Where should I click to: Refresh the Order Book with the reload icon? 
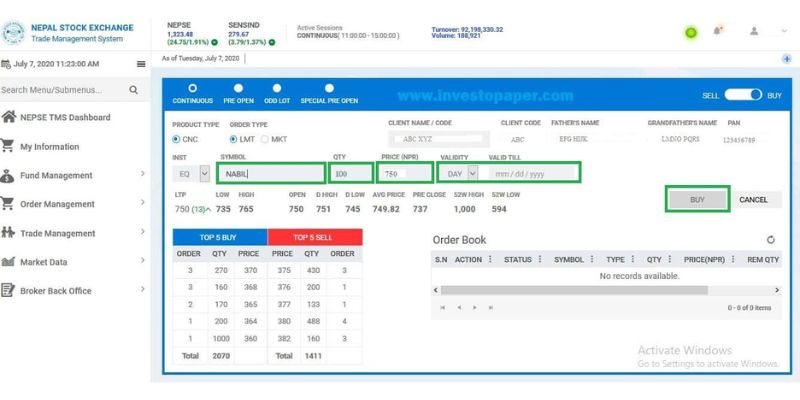(771, 240)
